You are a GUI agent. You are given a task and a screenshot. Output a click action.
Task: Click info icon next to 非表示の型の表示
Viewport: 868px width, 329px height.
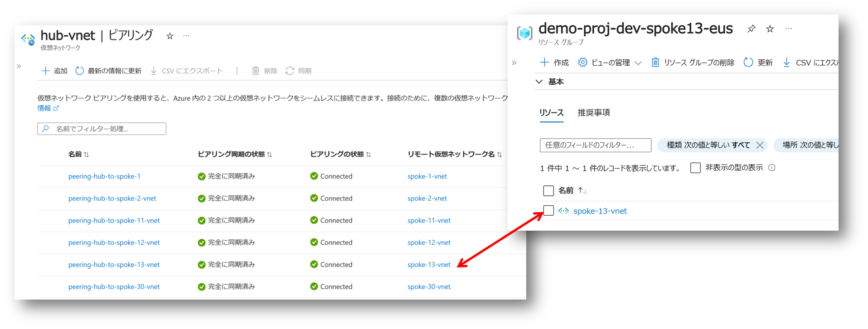(x=772, y=168)
